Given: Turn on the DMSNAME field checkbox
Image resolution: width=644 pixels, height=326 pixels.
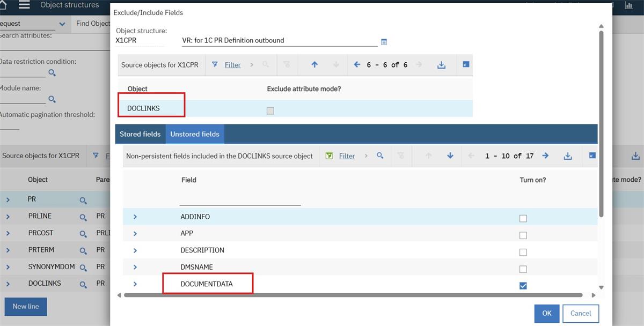Looking at the screenshot, I should coord(523,269).
